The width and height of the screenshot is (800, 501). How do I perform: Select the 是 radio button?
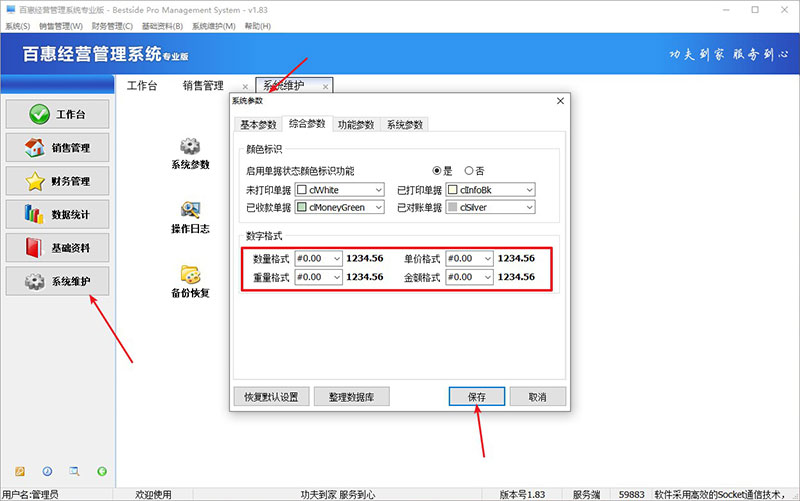(x=437, y=171)
